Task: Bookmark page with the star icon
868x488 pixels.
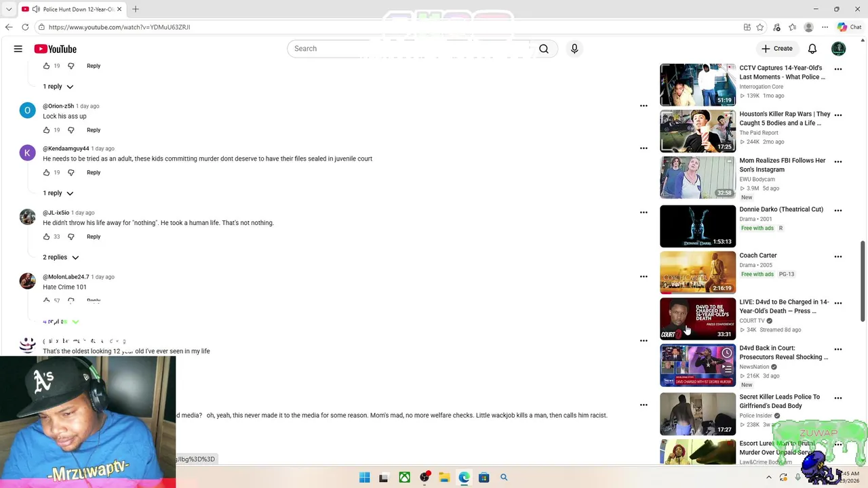Action: point(760,27)
